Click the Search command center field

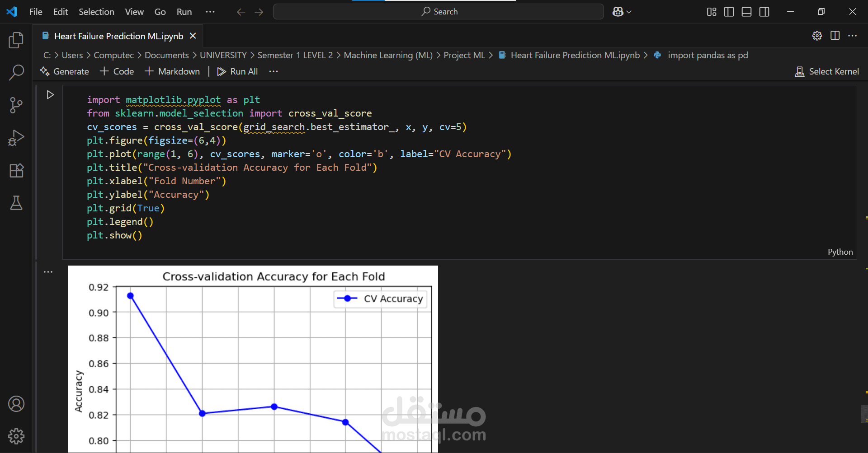[439, 12]
